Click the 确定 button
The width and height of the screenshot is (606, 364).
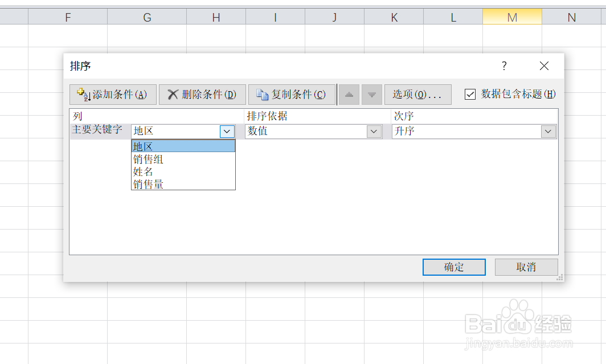coord(454,267)
